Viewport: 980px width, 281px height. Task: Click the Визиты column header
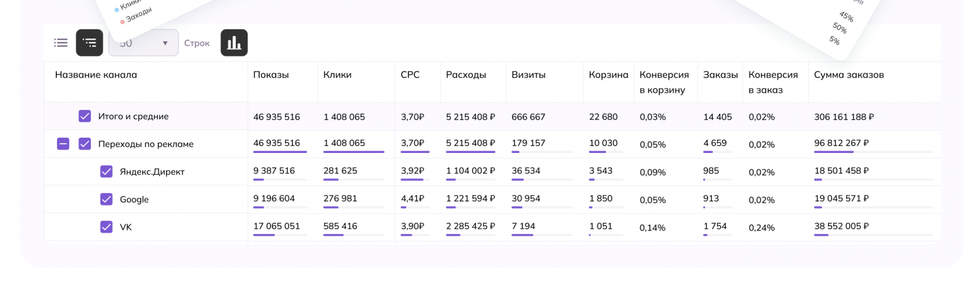point(528,75)
